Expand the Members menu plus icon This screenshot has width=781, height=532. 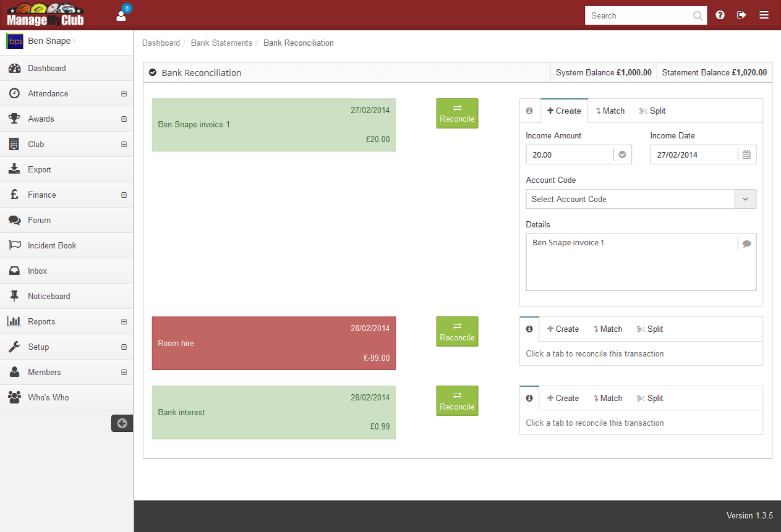[124, 373]
